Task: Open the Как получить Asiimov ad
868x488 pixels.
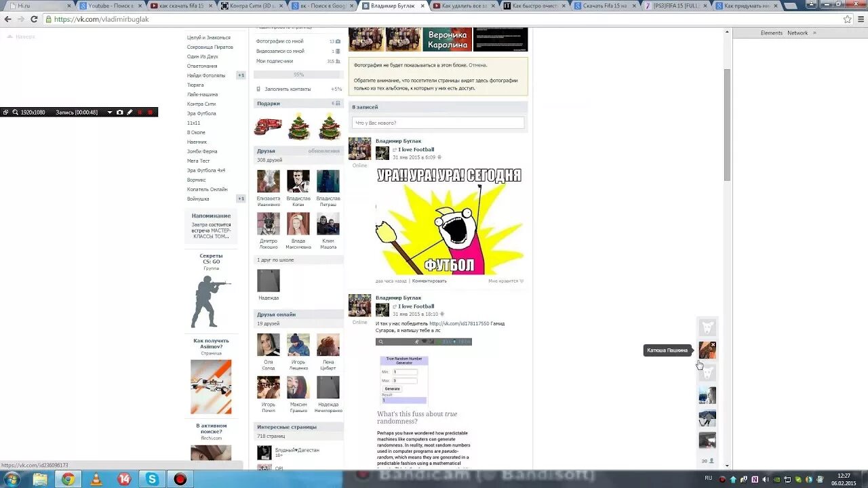Action: click(x=211, y=376)
